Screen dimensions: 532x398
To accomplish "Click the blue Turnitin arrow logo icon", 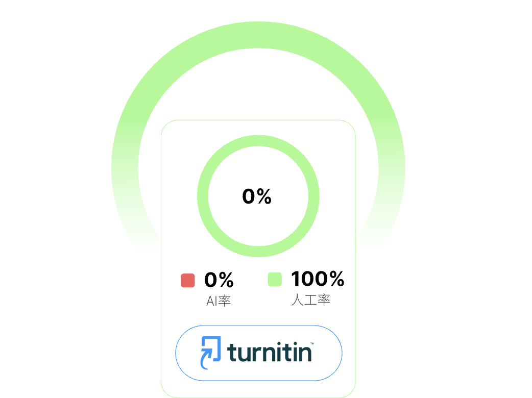I will (211, 352).
